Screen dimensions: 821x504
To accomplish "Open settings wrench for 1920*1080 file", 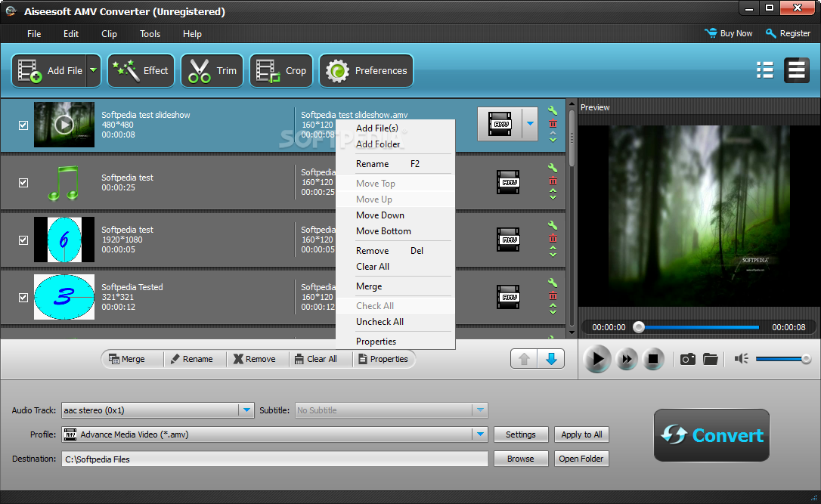I will click(x=553, y=225).
